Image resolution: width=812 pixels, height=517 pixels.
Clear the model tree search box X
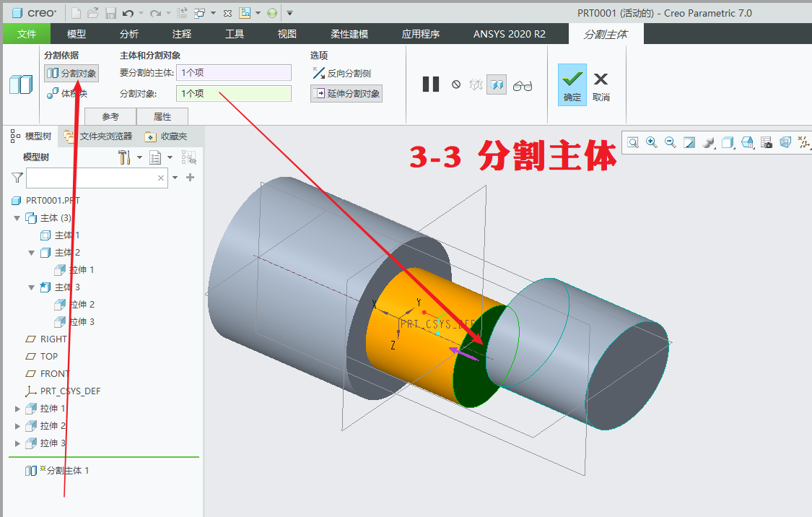click(x=160, y=178)
